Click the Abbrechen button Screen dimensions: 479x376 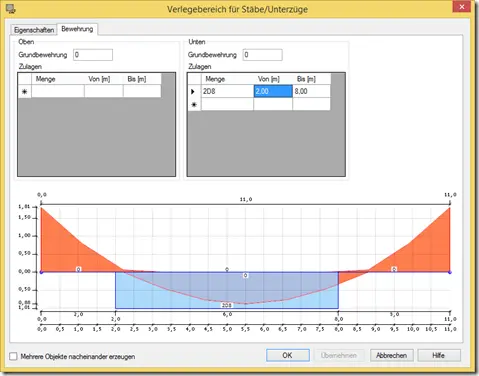point(391,355)
